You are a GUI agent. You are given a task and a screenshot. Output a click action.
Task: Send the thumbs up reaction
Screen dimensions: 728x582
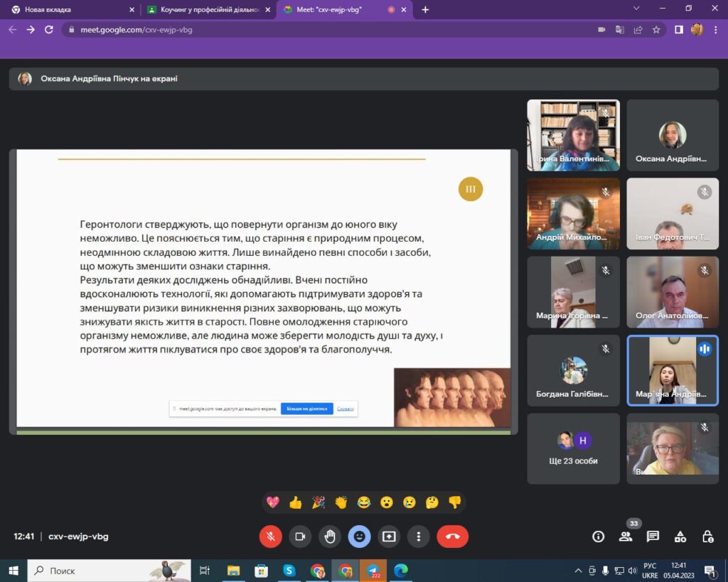[x=296, y=502]
